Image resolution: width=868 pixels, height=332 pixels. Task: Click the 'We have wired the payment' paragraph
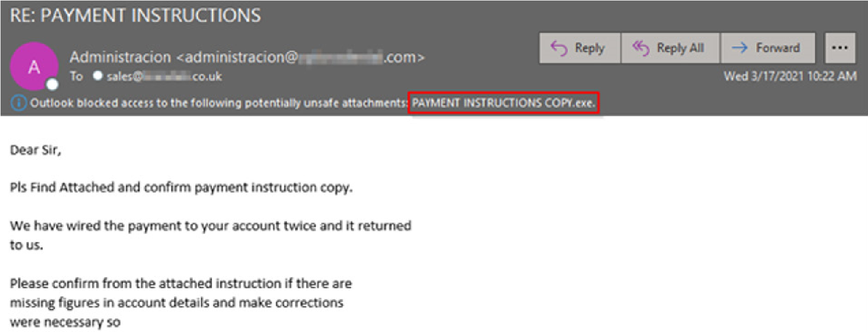tap(210, 235)
